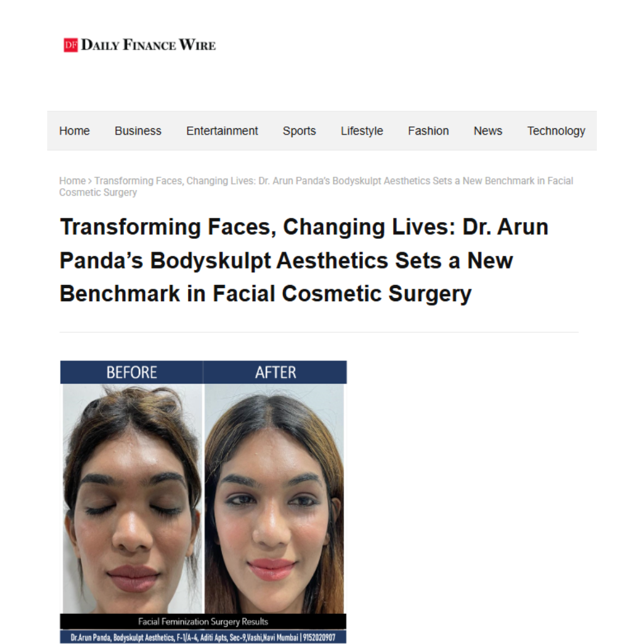Open the Technology menu item
This screenshot has height=644, width=644.
[x=556, y=131]
